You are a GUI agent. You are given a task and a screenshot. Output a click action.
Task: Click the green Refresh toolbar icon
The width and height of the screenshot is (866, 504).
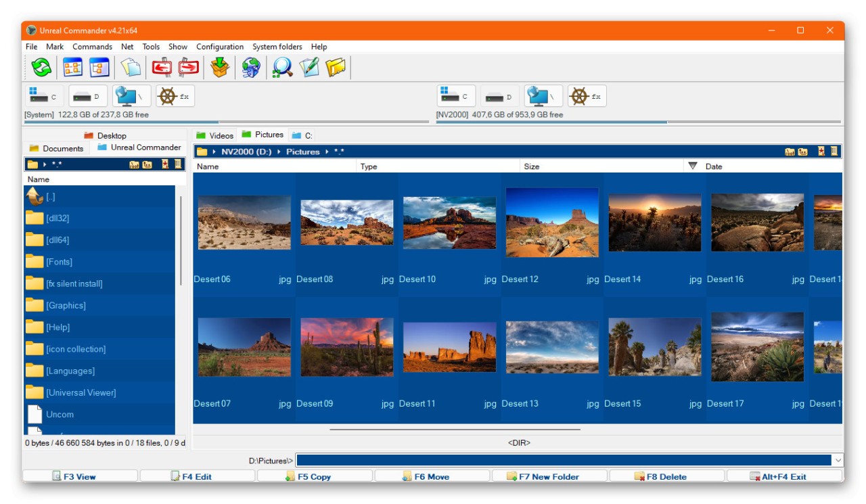click(x=41, y=68)
